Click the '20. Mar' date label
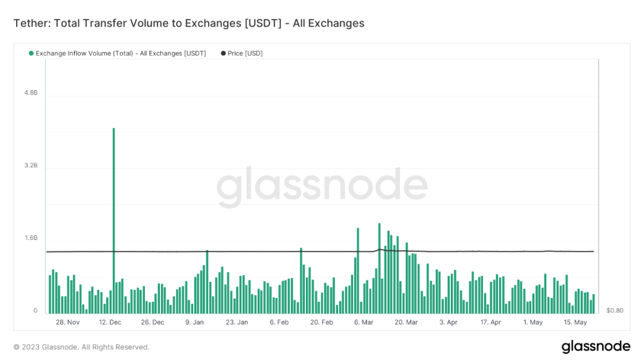The width and height of the screenshot is (644, 363). [406, 322]
